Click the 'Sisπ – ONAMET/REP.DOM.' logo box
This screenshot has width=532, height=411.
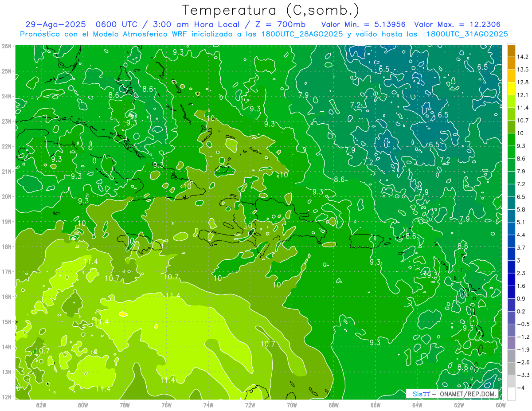coord(452,394)
